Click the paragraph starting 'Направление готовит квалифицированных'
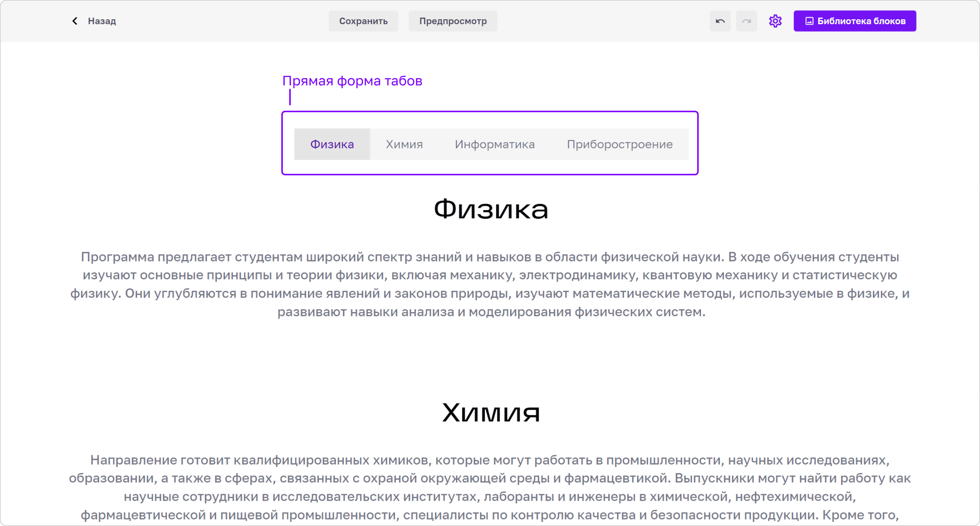The height and width of the screenshot is (526, 980). click(x=490, y=487)
